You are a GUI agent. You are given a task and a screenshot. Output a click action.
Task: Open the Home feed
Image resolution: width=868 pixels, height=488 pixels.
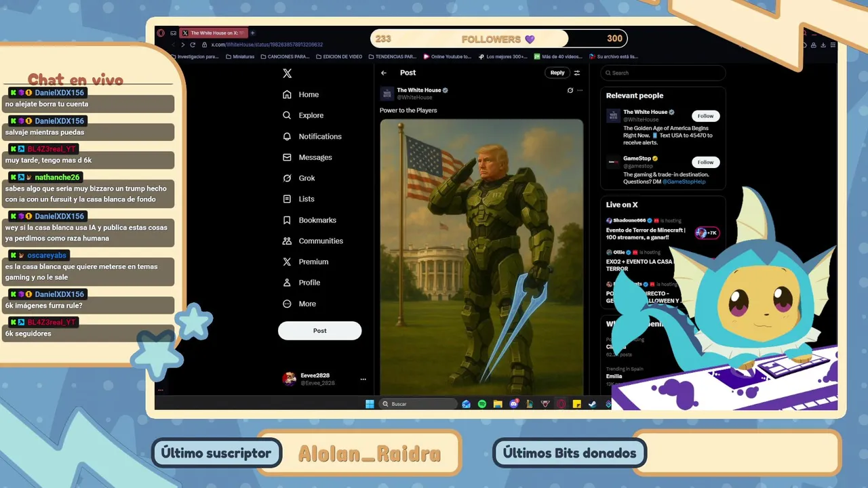[301, 94]
